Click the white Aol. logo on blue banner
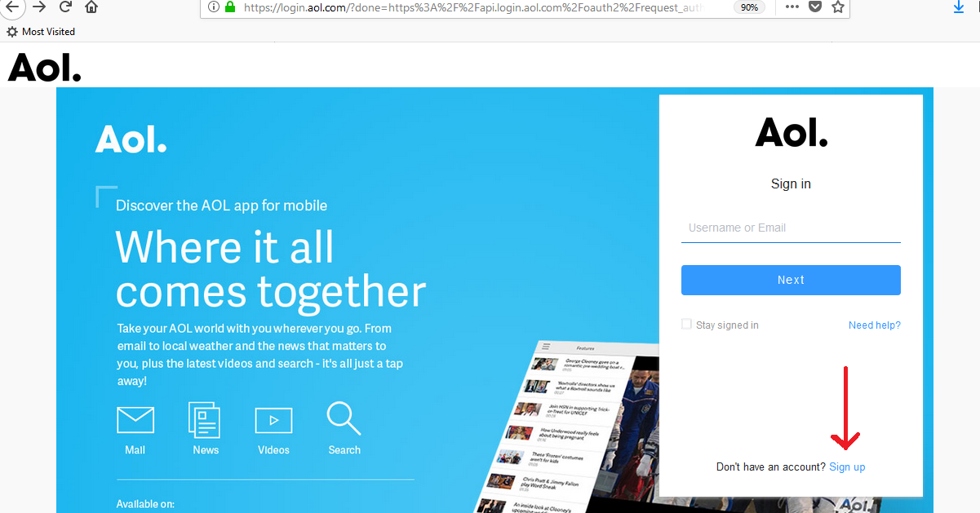 (x=131, y=139)
